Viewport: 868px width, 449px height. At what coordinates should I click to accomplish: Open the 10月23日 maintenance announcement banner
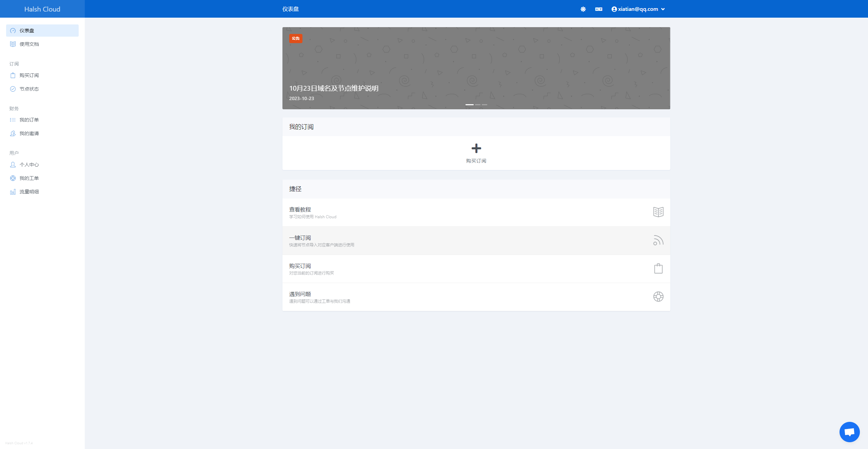pos(334,88)
